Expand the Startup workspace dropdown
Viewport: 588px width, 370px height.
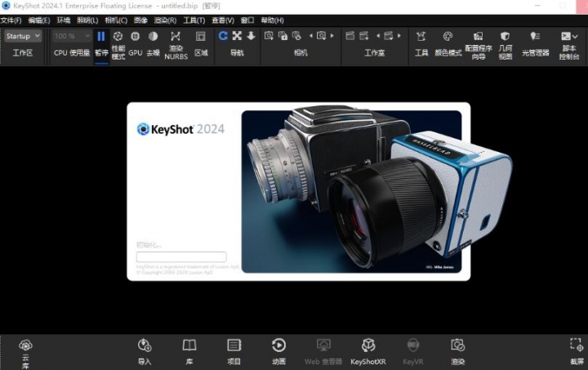[23, 36]
